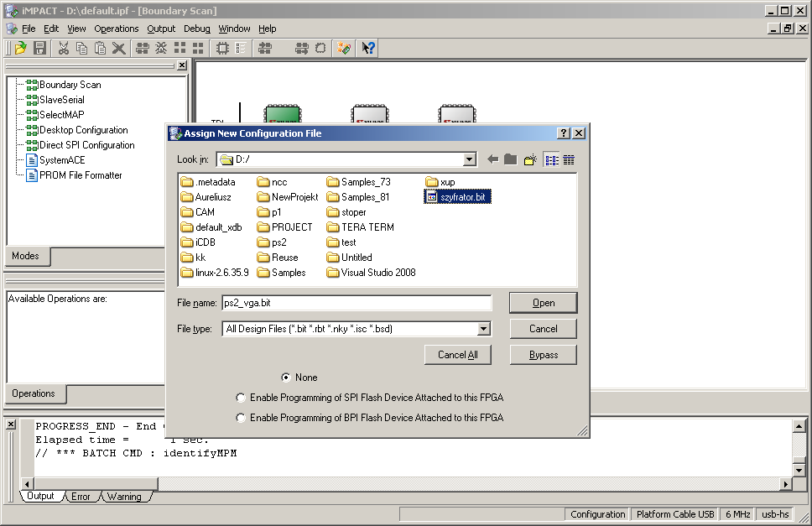812x526 pixels.
Task: Enable BPI Flash programming radio option
Action: (x=241, y=418)
